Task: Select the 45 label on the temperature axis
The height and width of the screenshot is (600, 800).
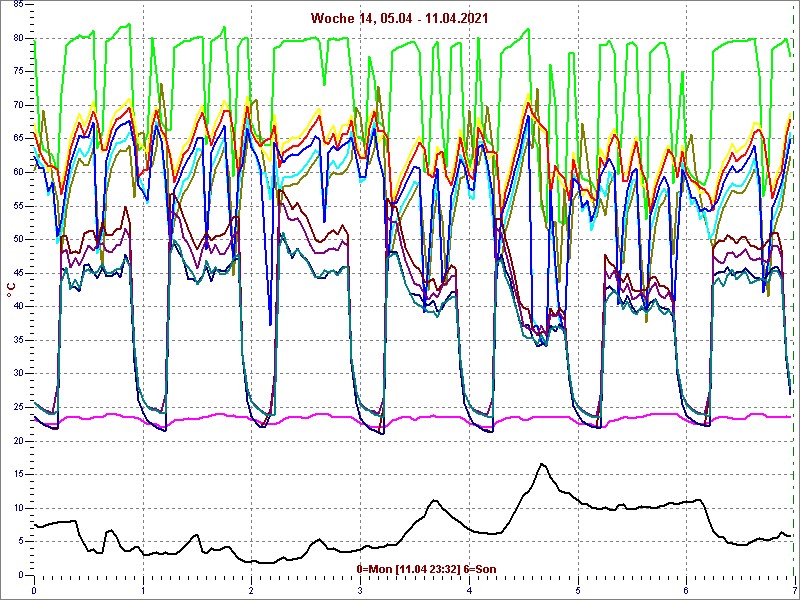Action: coord(18,273)
